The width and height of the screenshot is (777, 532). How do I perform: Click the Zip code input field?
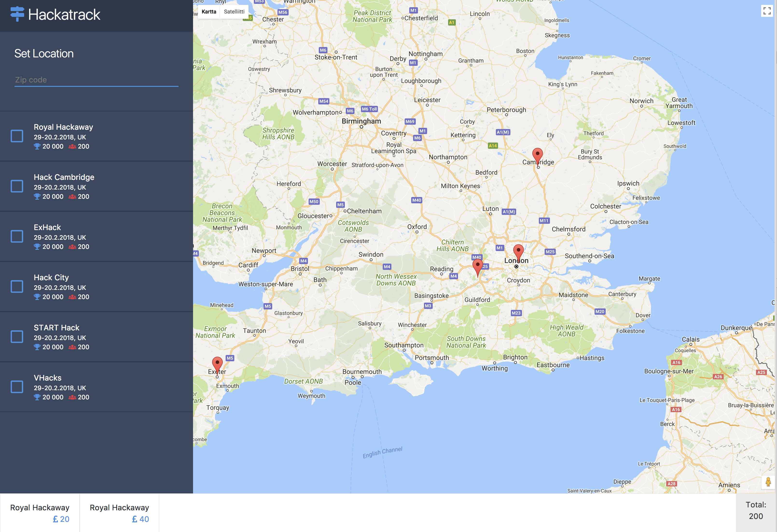96,80
